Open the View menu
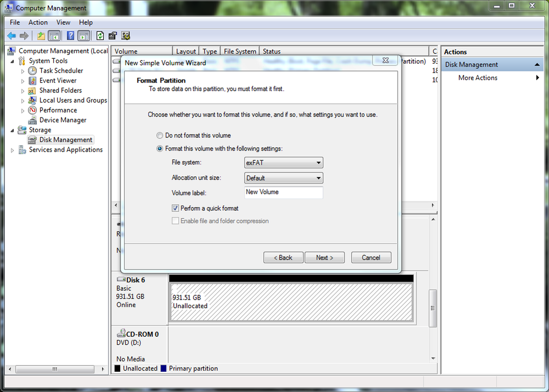549x392 pixels. coord(63,23)
